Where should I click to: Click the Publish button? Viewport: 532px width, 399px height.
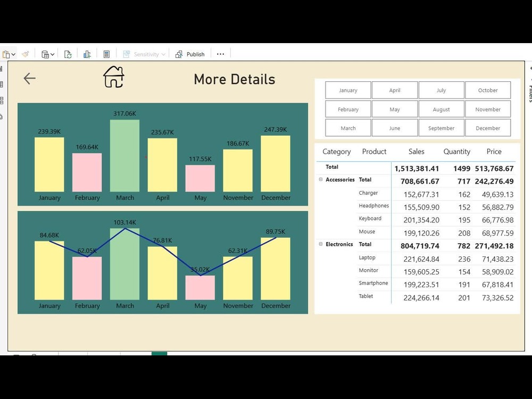[x=190, y=54]
